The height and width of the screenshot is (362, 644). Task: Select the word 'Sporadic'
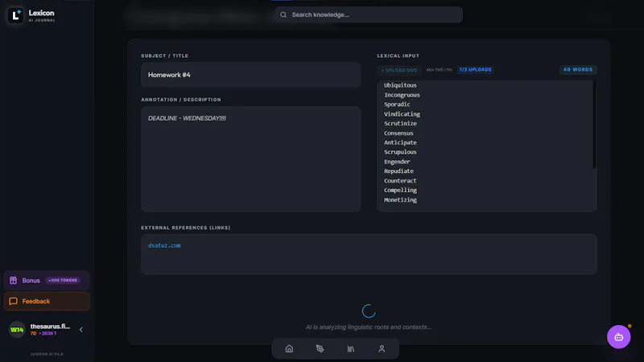point(397,105)
